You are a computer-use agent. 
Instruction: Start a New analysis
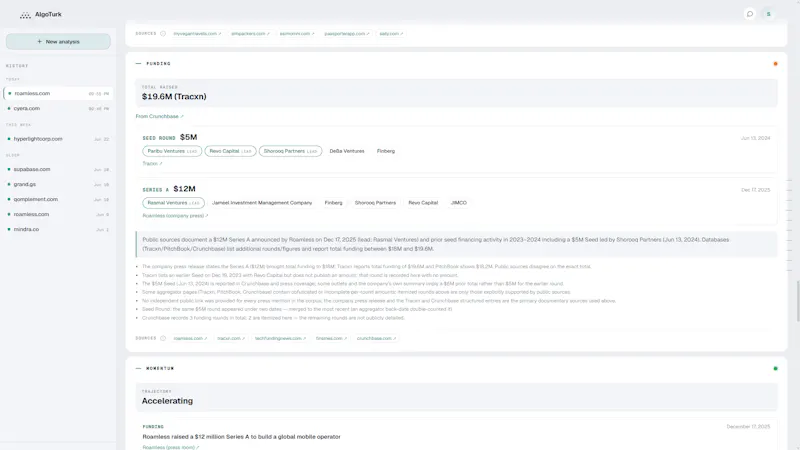tap(58, 41)
